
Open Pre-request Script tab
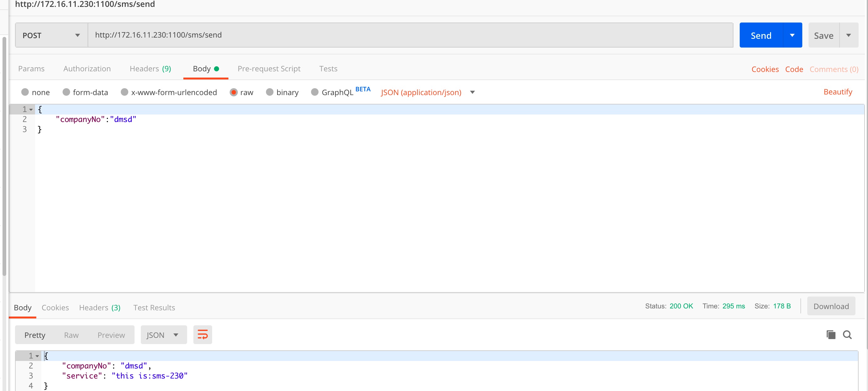click(x=269, y=69)
